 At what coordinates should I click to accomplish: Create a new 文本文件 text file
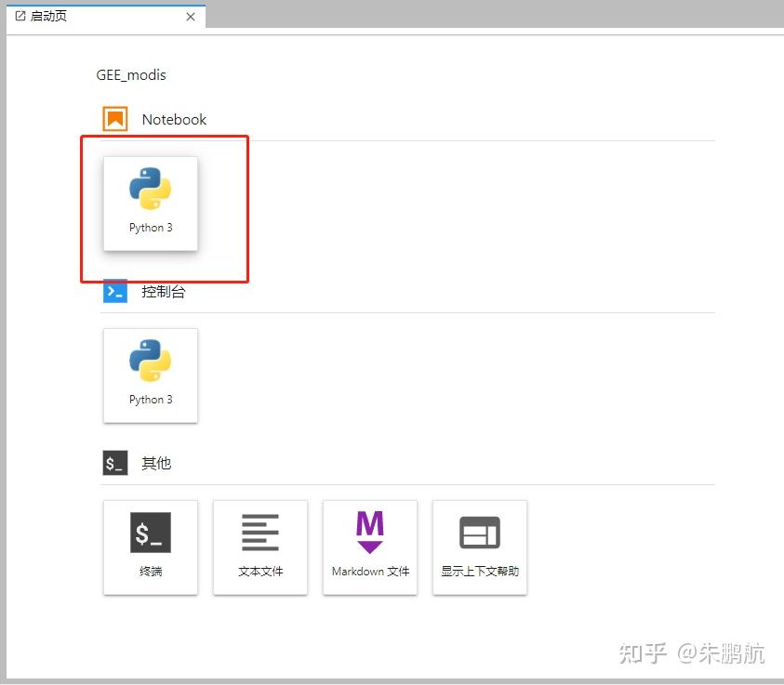(260, 547)
